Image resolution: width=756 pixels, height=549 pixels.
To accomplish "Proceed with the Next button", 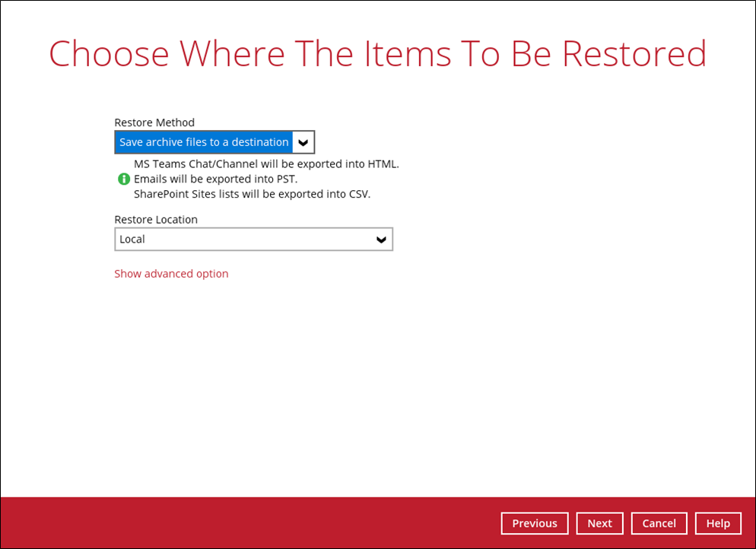I will 599,523.
